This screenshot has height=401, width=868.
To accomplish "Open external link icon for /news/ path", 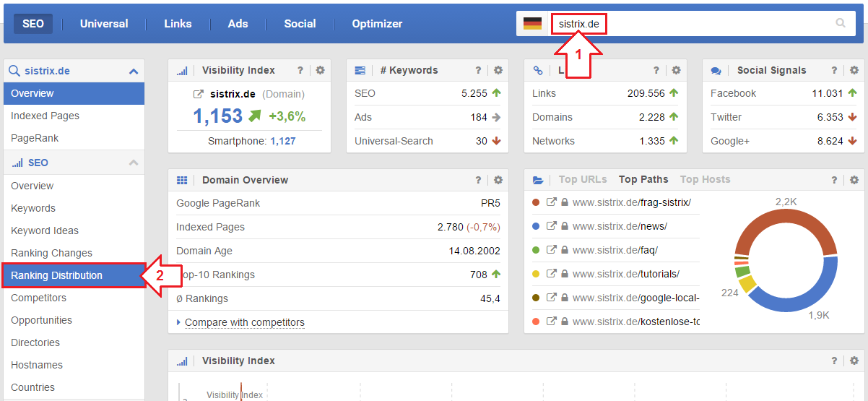I will 551,226.
